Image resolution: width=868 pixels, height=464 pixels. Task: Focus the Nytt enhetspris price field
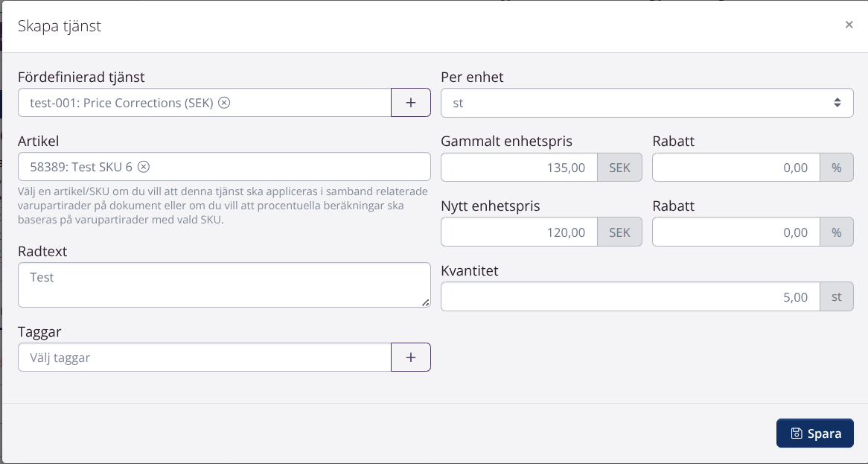click(x=519, y=232)
